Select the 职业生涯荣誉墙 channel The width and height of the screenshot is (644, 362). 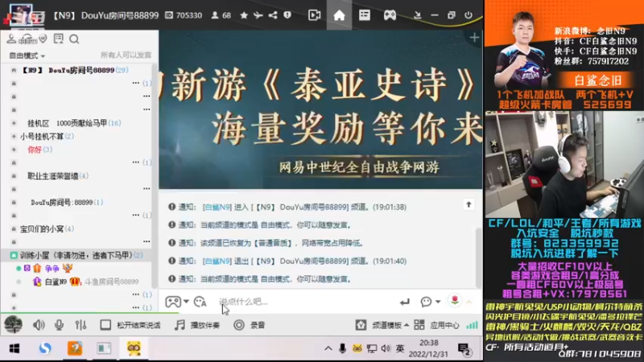pos(57,176)
